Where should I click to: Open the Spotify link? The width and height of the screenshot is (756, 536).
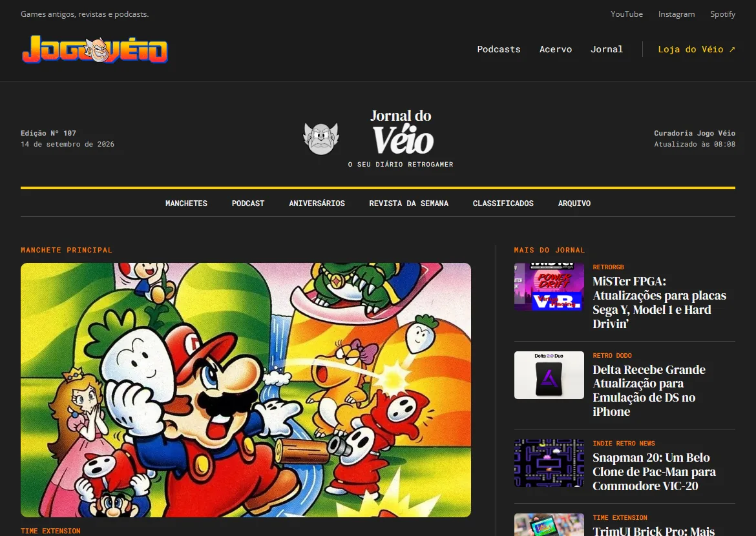click(722, 14)
